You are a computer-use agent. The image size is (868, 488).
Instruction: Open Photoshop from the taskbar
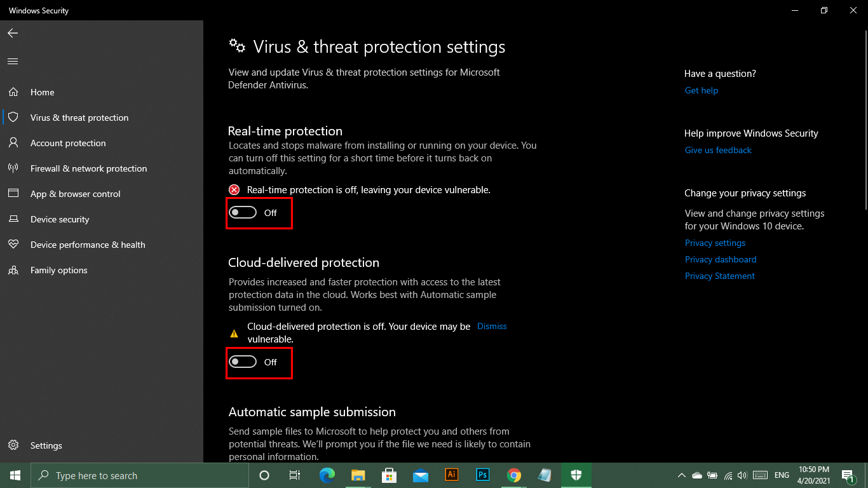pyautogui.click(x=483, y=475)
